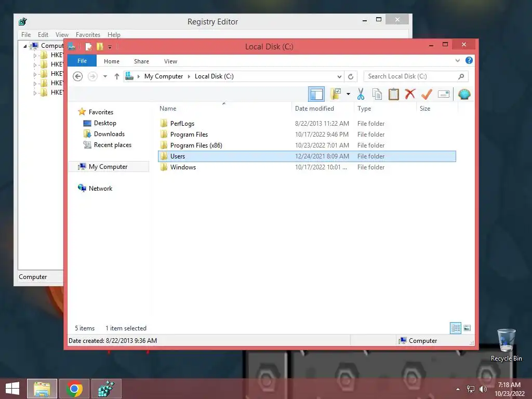
Task: Select the Windows folder
Action: pyautogui.click(x=183, y=167)
